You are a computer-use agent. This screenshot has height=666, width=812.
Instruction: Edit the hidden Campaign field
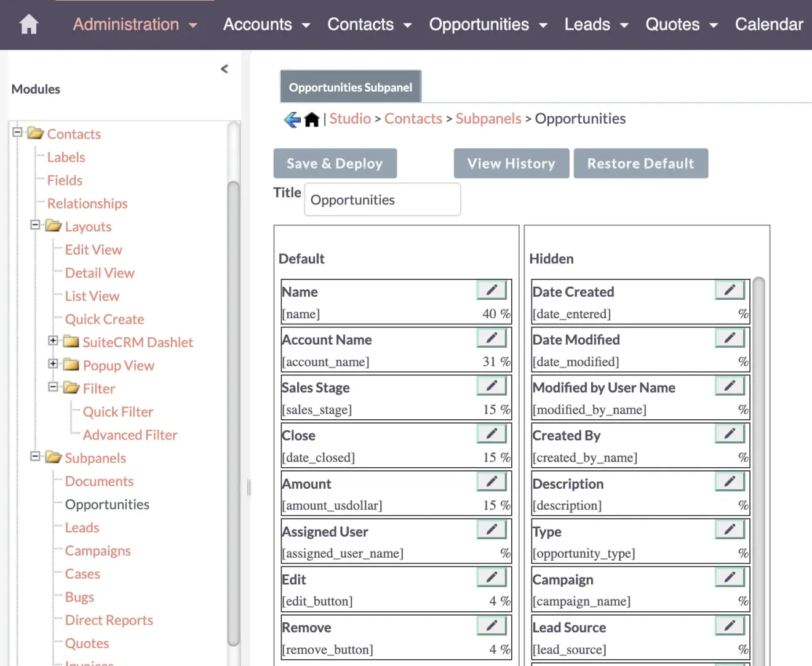coord(729,577)
